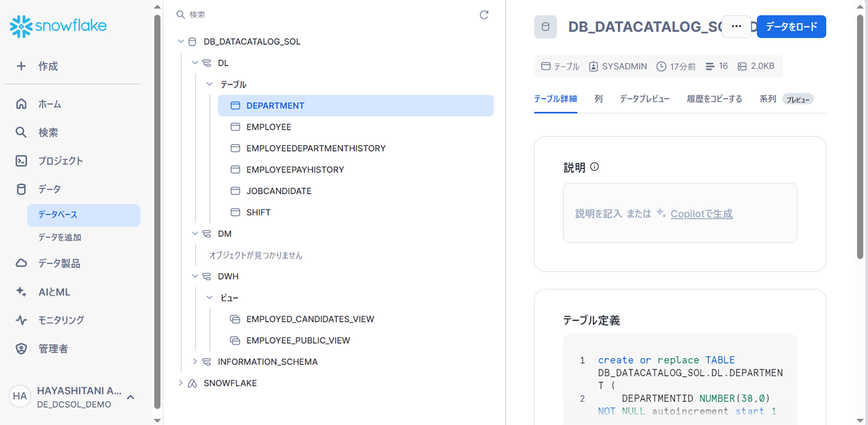Open the 系列 preview tab
Screen dimensions: 868x425
786,99
